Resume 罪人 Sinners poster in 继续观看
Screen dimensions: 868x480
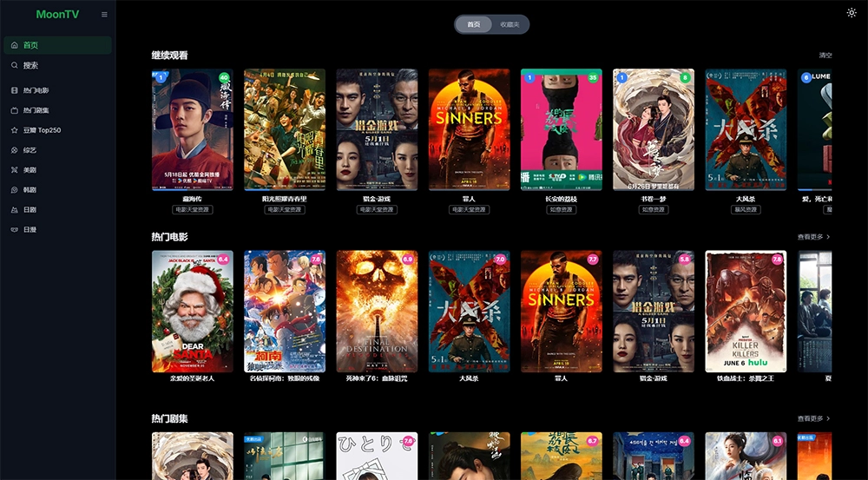[x=469, y=129]
